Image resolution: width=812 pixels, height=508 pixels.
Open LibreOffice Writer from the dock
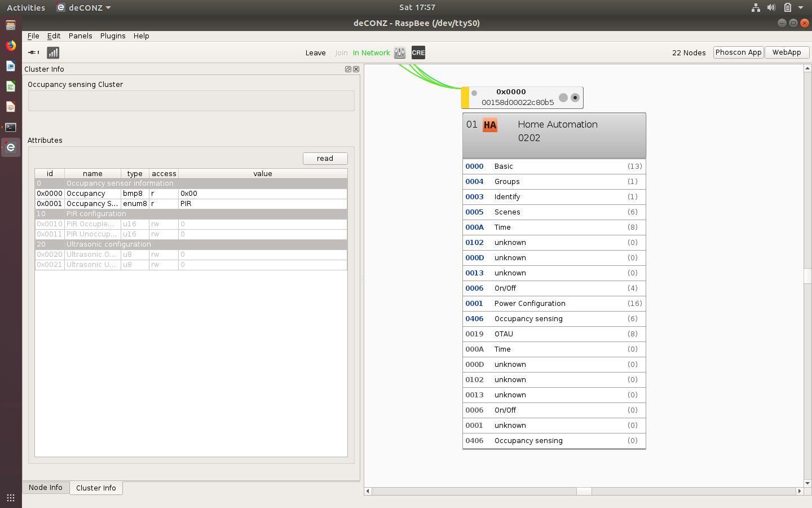pyautogui.click(x=11, y=66)
